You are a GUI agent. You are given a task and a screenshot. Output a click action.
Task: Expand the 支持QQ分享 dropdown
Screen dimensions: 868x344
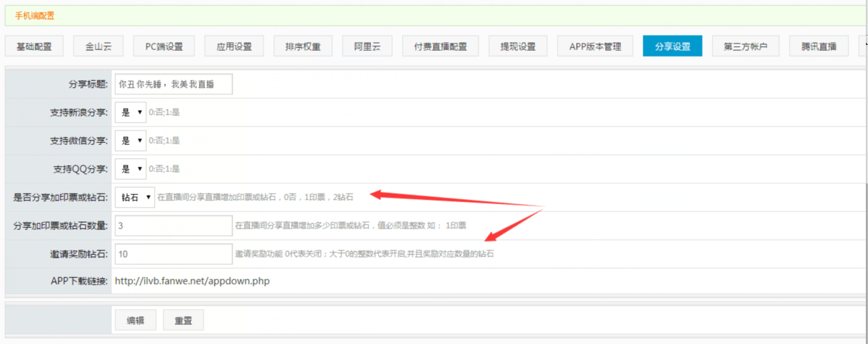pyautogui.click(x=130, y=169)
